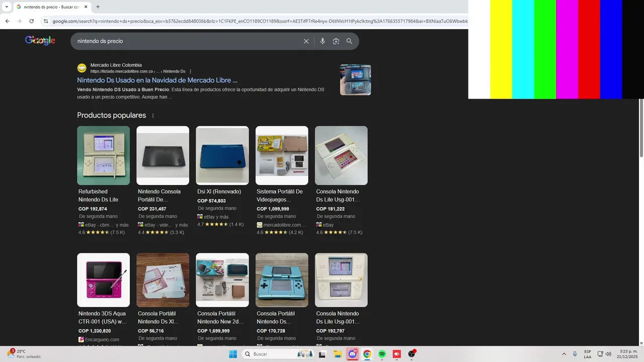Click the COP 1,099,999 price

[273, 209]
